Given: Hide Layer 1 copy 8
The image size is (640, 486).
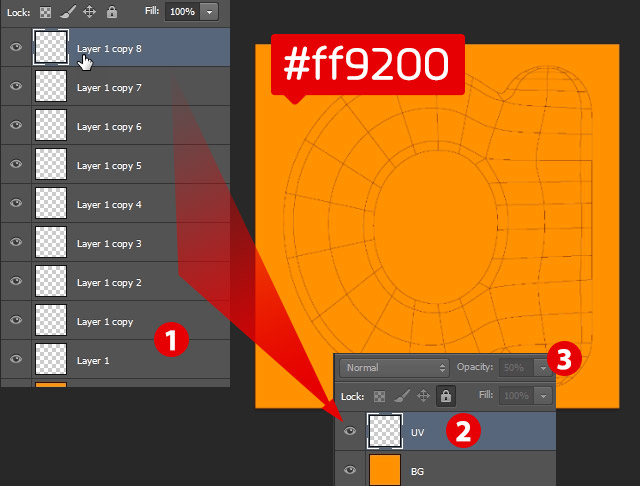Looking at the screenshot, I should [x=16, y=47].
